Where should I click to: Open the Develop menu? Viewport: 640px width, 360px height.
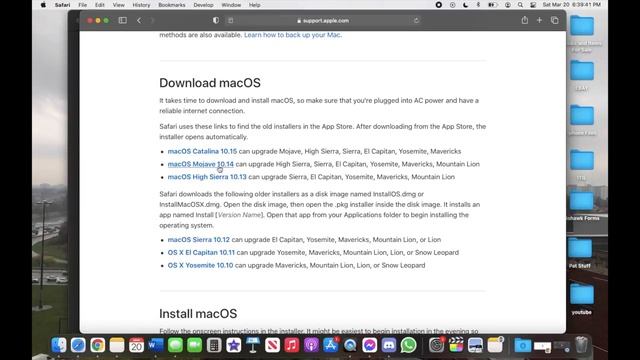coord(203,5)
